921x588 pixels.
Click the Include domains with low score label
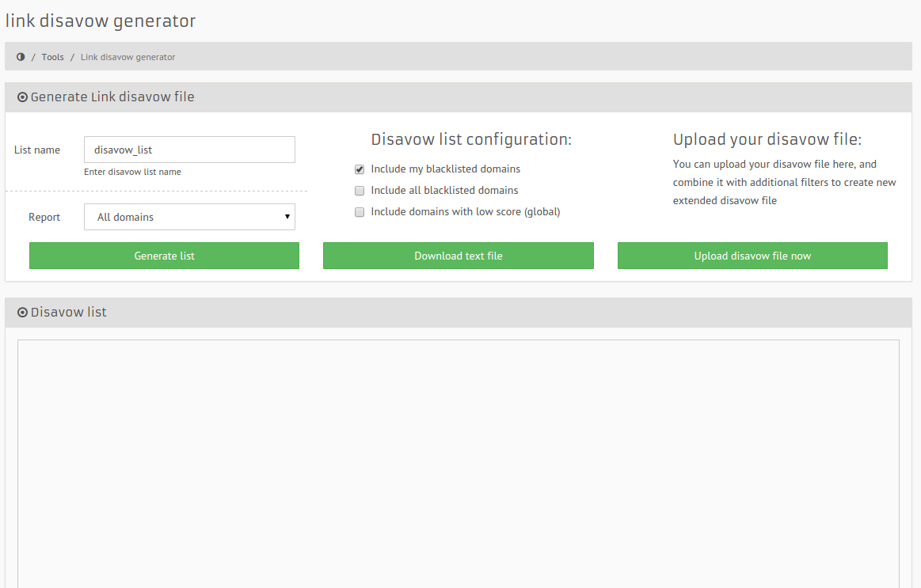[465, 212]
